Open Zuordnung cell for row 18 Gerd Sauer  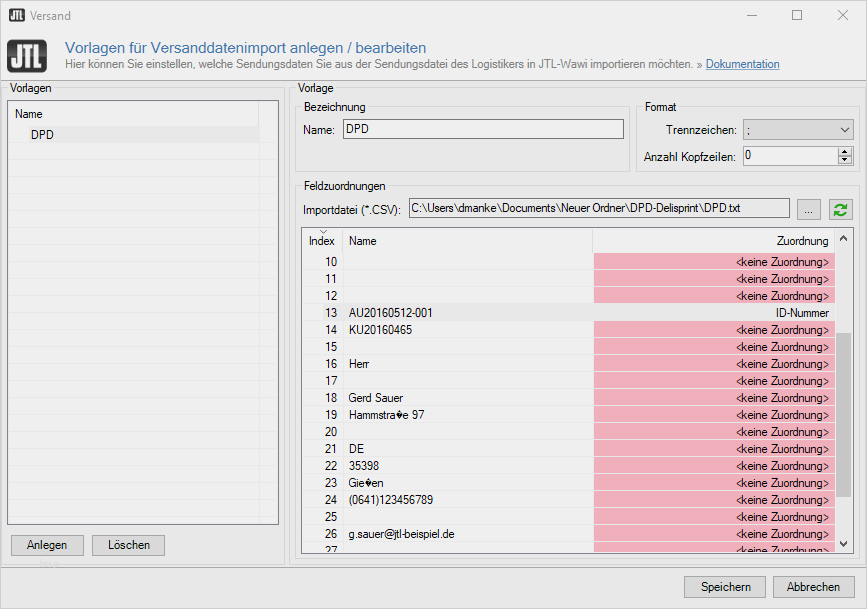point(714,398)
